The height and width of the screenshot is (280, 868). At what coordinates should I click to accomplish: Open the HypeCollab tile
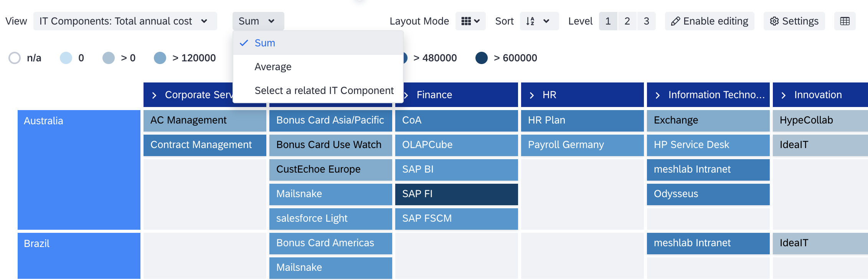(x=820, y=120)
